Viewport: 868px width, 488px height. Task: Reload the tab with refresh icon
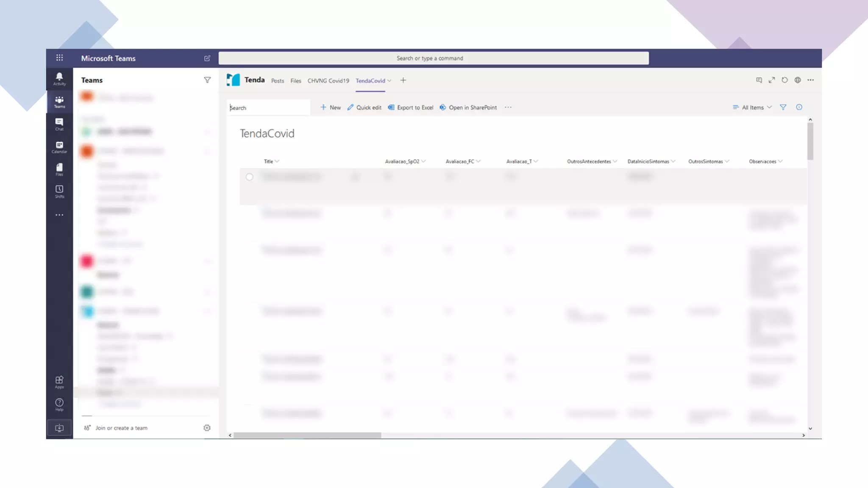tap(785, 80)
